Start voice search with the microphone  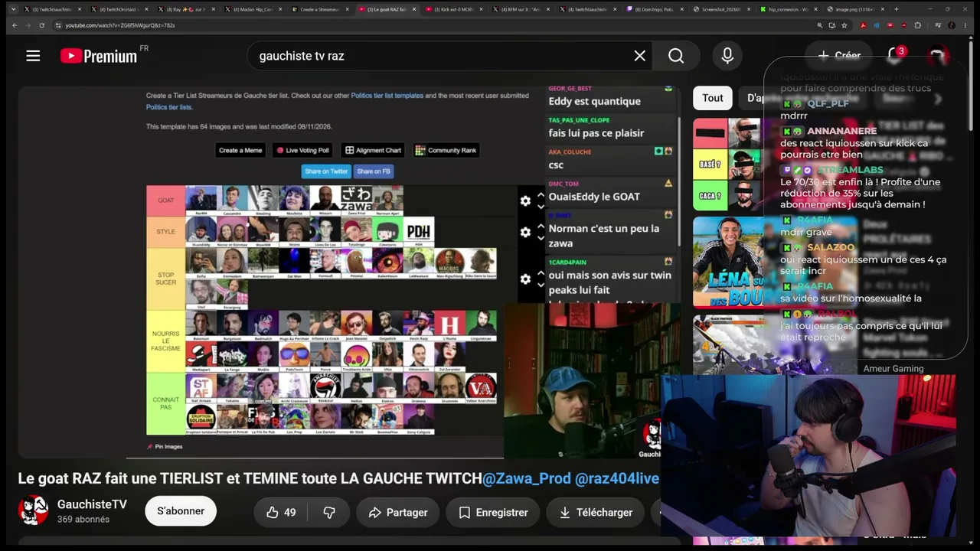[727, 56]
